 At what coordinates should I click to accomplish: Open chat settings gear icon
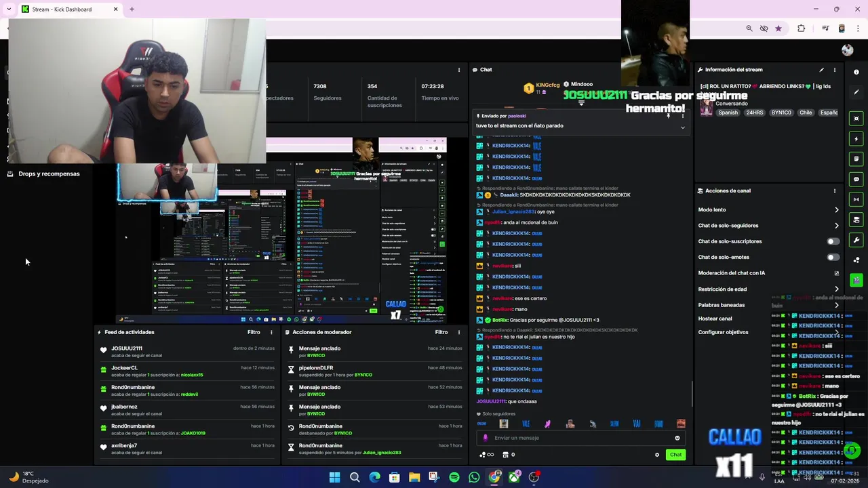(656, 455)
